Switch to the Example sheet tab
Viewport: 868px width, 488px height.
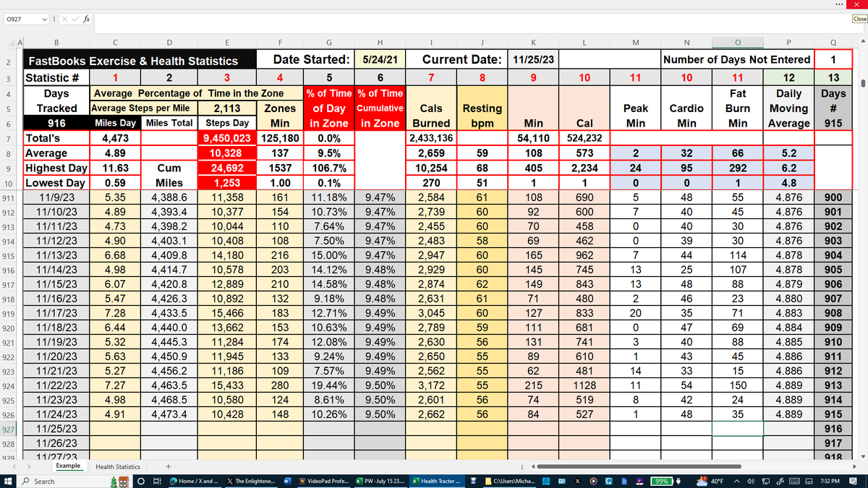pyautogui.click(x=69, y=466)
